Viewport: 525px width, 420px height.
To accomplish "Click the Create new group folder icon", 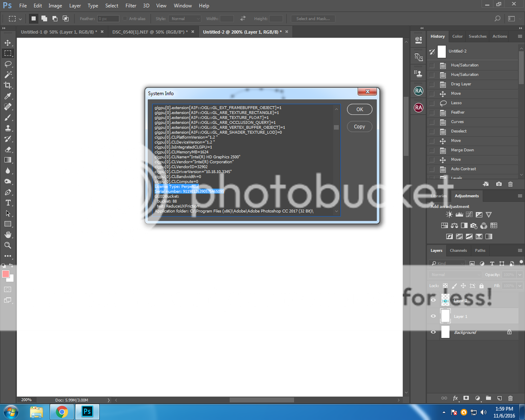I will [489, 398].
